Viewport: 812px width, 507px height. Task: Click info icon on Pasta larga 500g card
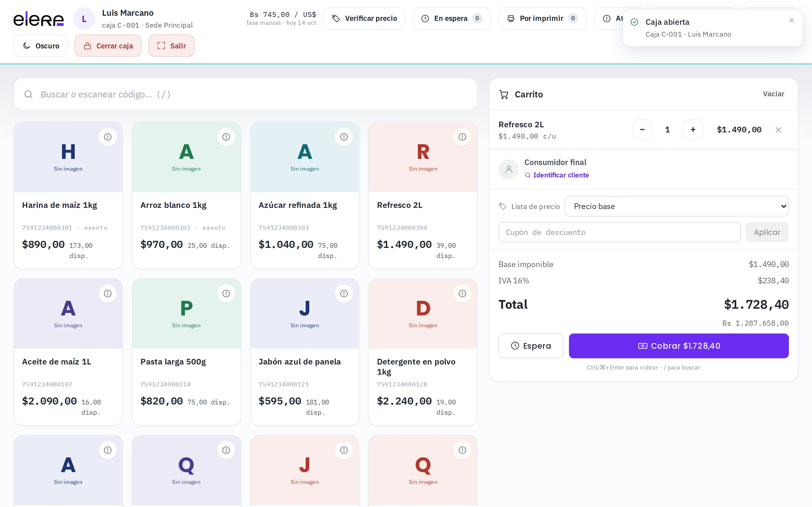pos(226,293)
